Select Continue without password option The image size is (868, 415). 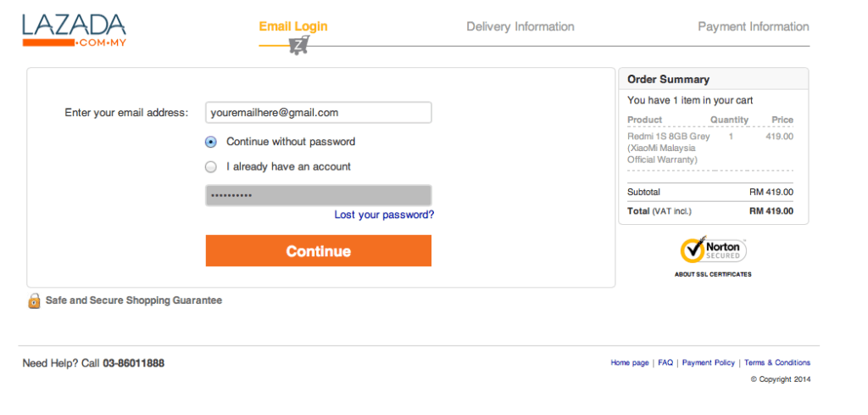tap(211, 142)
